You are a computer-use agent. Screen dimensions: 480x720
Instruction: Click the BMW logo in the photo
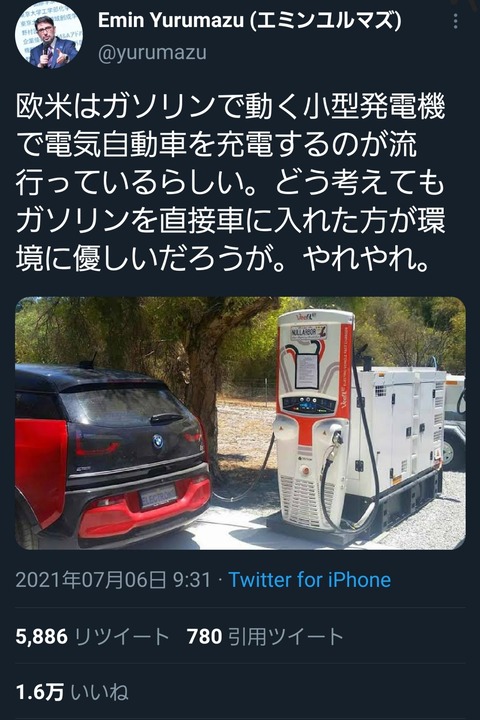pos(158,441)
